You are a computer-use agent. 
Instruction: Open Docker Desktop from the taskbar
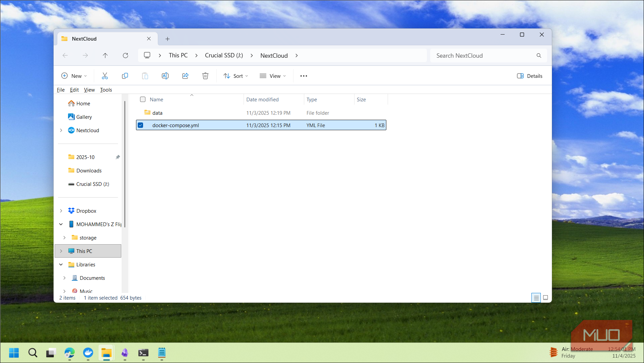pos(88,353)
